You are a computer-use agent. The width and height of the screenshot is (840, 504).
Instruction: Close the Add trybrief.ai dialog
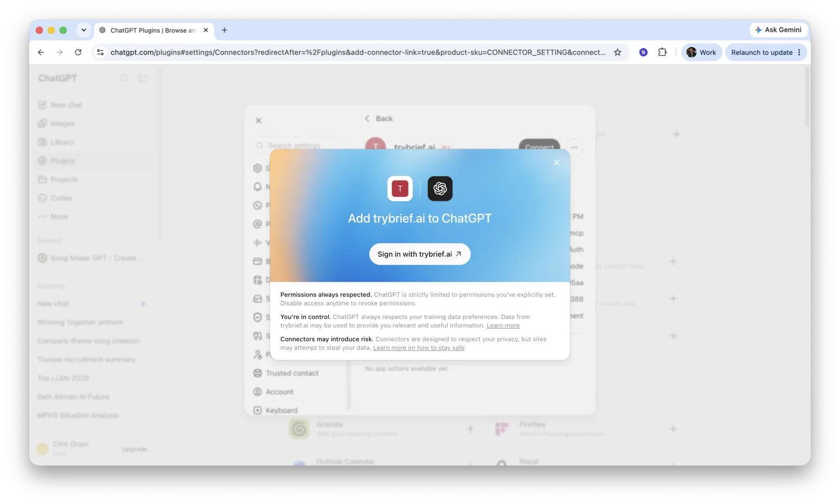point(556,163)
